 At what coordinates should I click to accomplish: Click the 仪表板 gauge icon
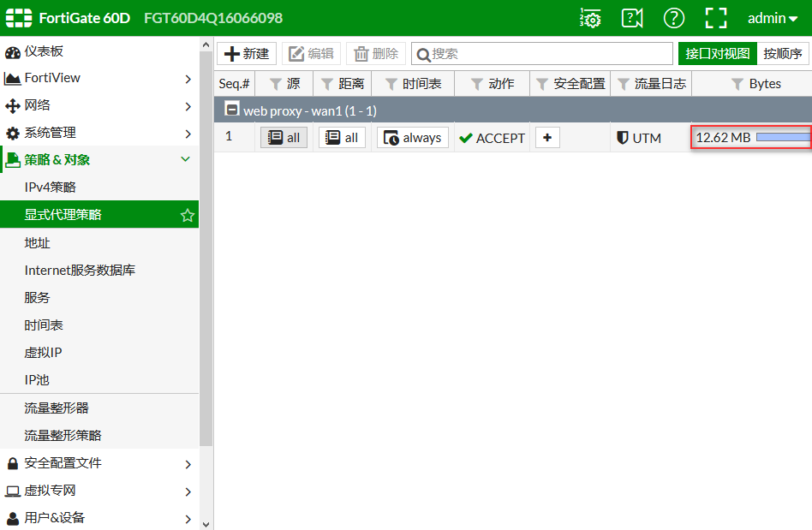13,51
